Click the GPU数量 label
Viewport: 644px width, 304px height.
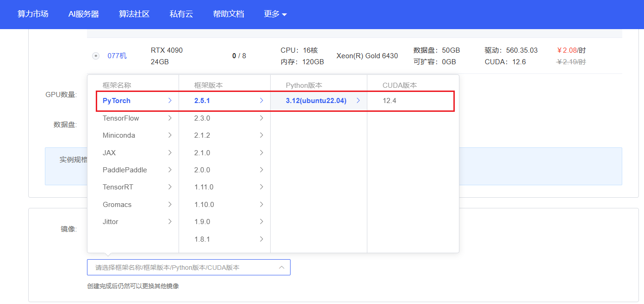pyautogui.click(x=61, y=95)
